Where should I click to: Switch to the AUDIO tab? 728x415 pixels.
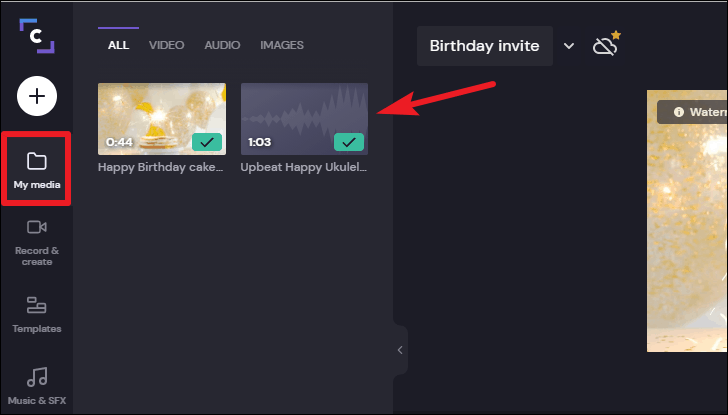point(222,45)
